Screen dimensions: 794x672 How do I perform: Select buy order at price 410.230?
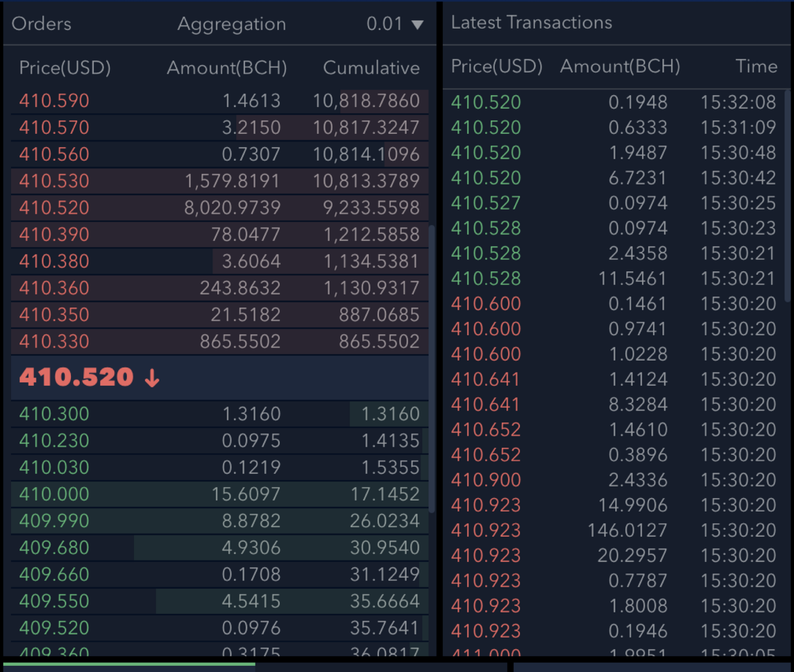tap(219, 441)
